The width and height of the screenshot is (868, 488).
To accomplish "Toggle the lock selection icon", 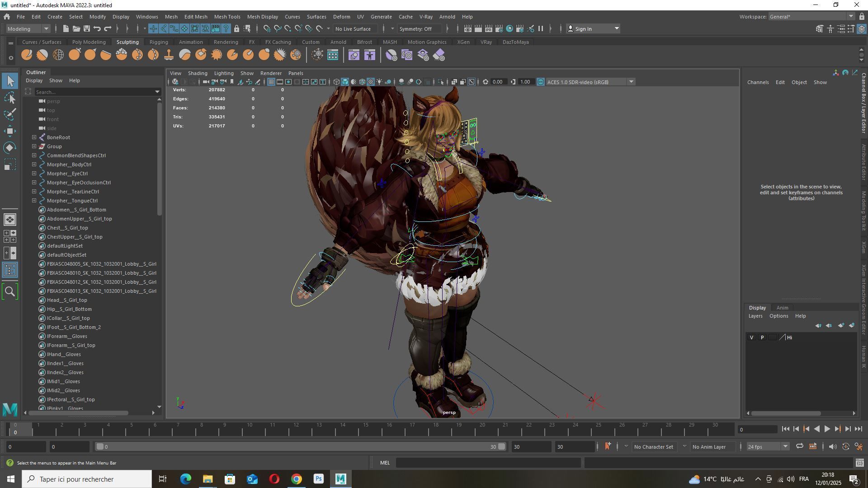I will pyautogui.click(x=236, y=29).
